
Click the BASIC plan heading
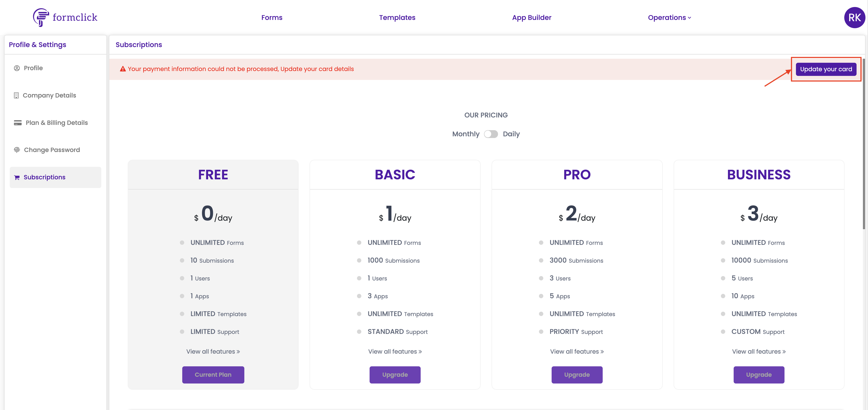[395, 175]
